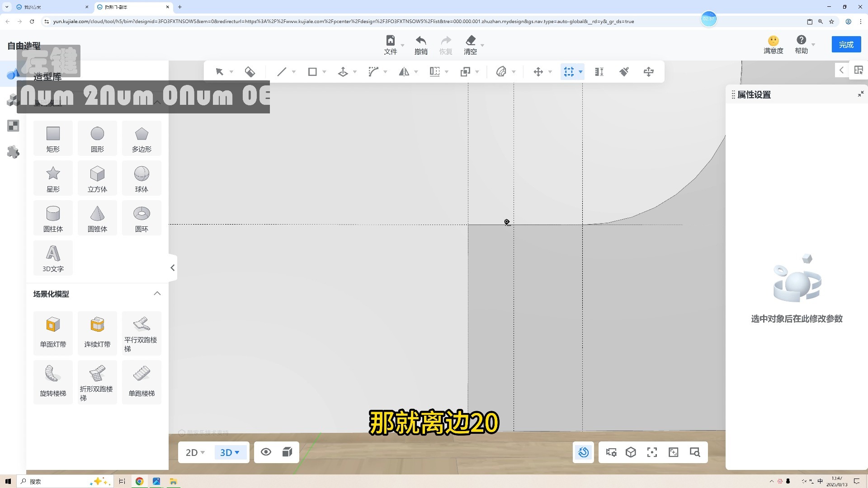Open the 造型库 shape library sidebar tab

(x=13, y=74)
